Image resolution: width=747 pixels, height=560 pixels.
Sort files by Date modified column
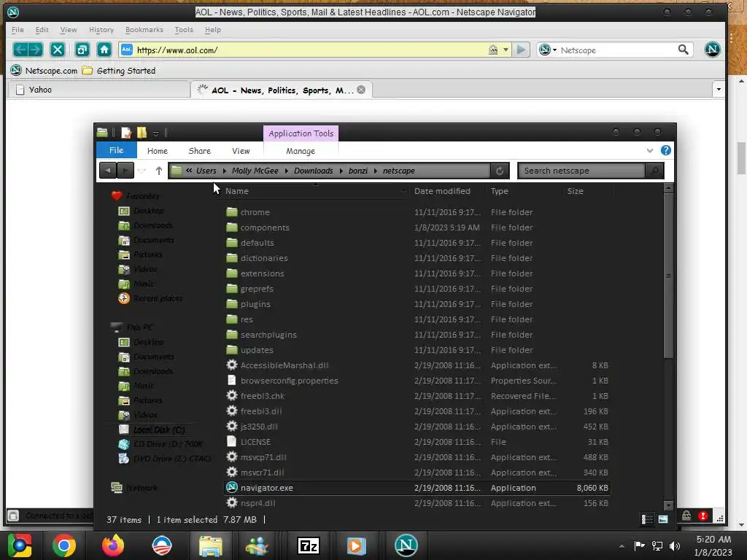(448, 191)
